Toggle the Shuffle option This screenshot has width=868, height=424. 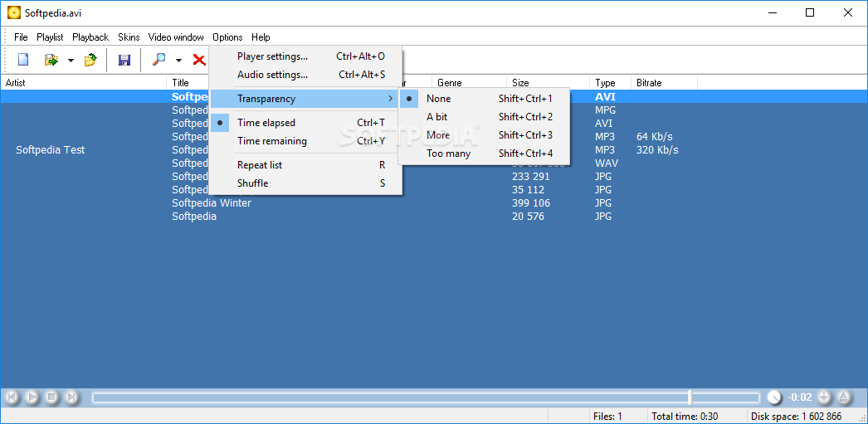pos(305,183)
